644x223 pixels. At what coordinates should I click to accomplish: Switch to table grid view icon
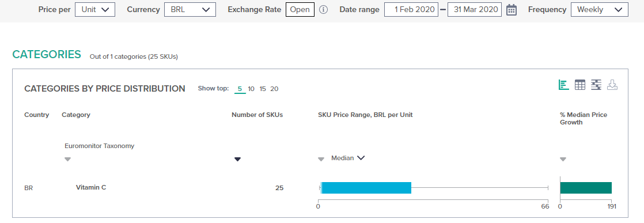pyautogui.click(x=580, y=85)
